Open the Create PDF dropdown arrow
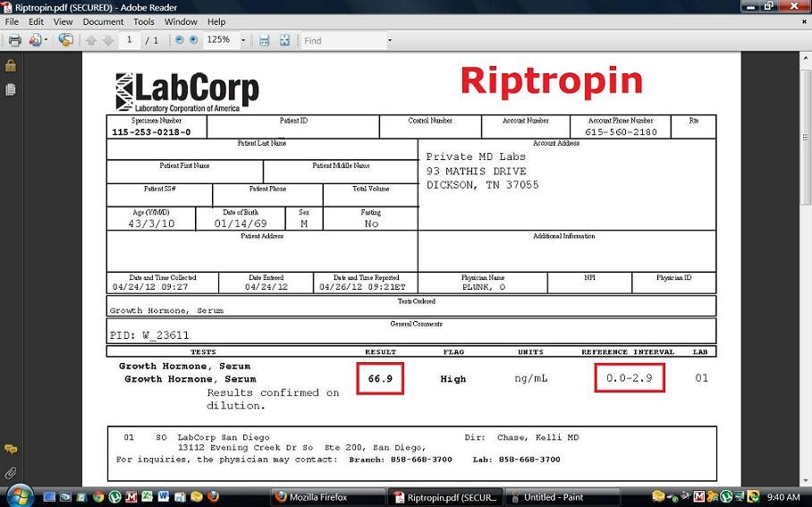This screenshot has width=812, height=507. (47, 40)
